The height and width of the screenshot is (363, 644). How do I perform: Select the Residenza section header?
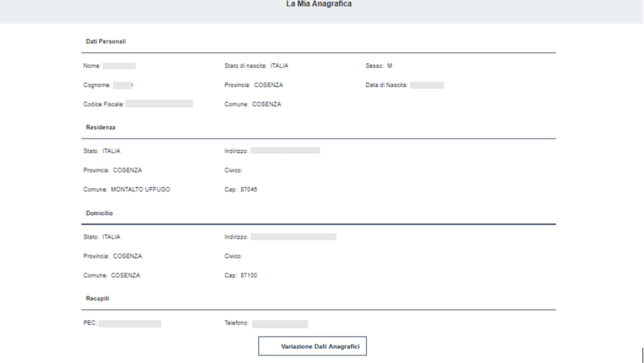coord(100,128)
